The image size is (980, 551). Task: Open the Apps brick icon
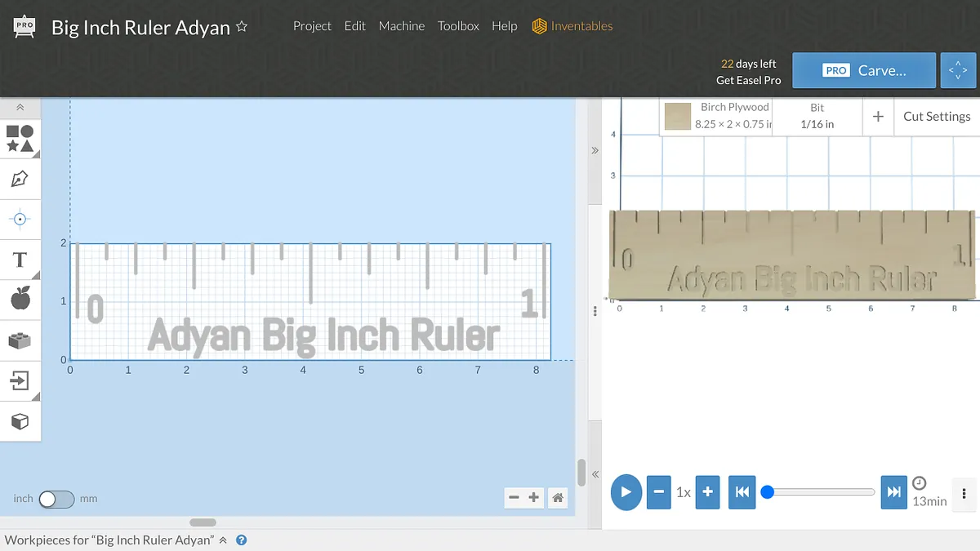[20, 340]
